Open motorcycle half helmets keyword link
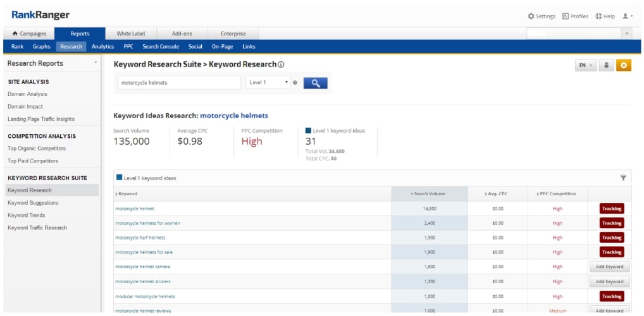 pyautogui.click(x=140, y=238)
